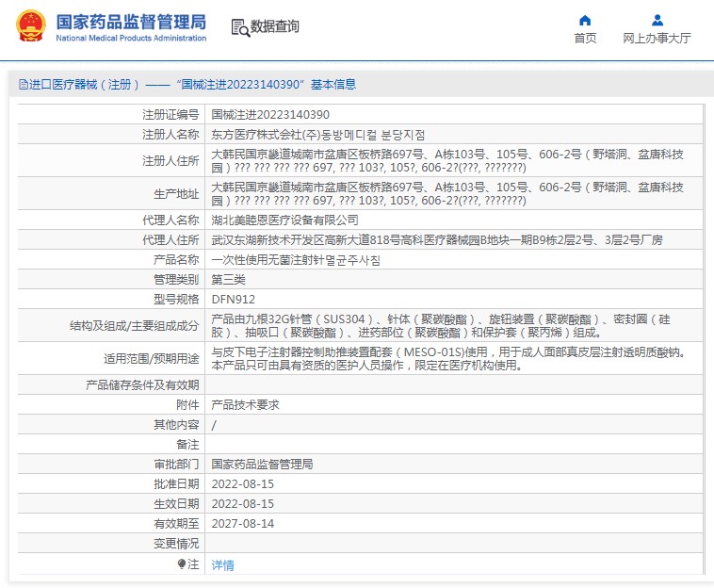
Task: Click the 适用范围/预期用途 label
Action: tap(151, 359)
